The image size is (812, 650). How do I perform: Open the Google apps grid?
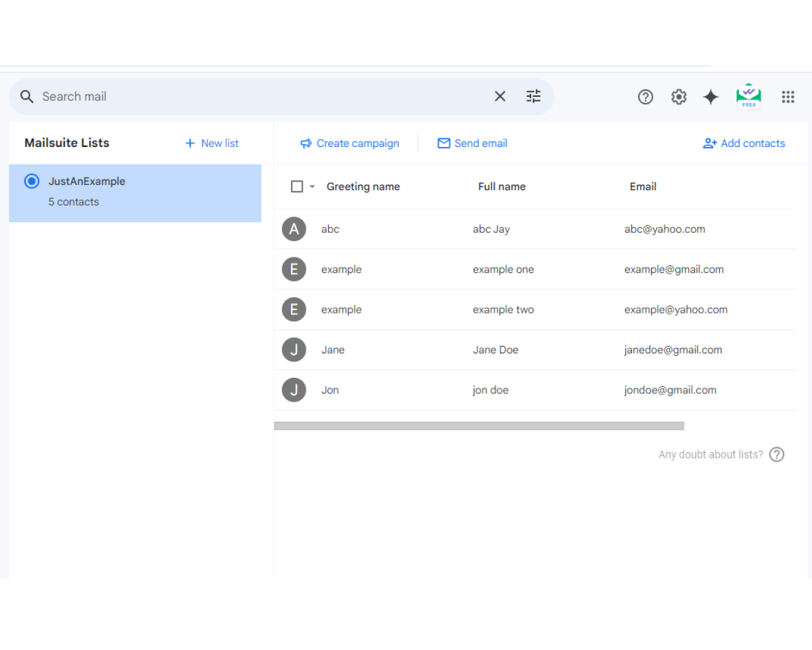pyautogui.click(x=788, y=97)
